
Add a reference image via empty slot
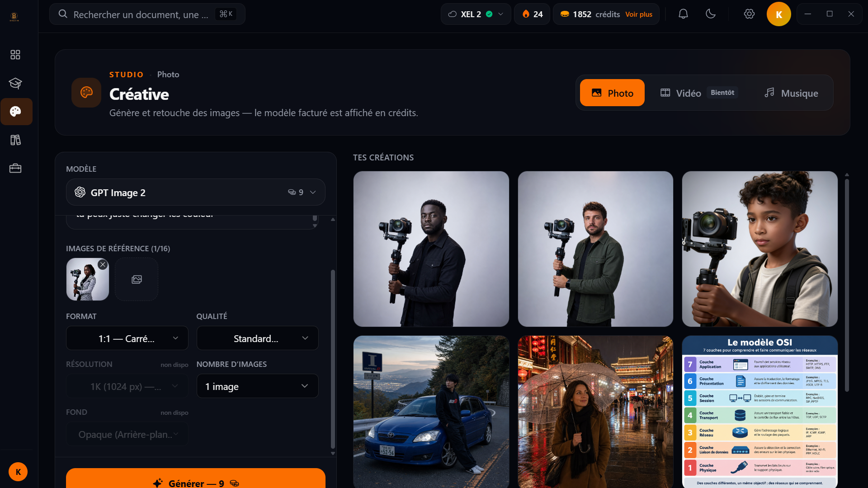point(137,279)
